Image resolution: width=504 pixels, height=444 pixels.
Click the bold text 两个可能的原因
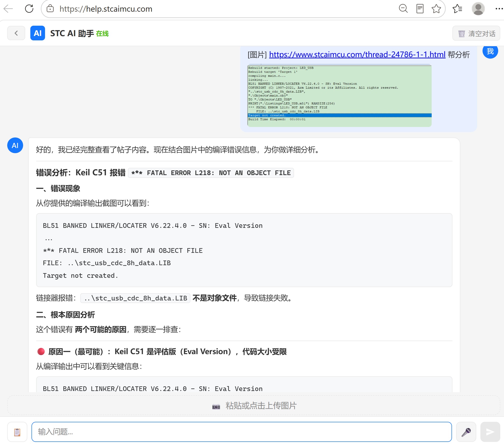click(x=101, y=329)
